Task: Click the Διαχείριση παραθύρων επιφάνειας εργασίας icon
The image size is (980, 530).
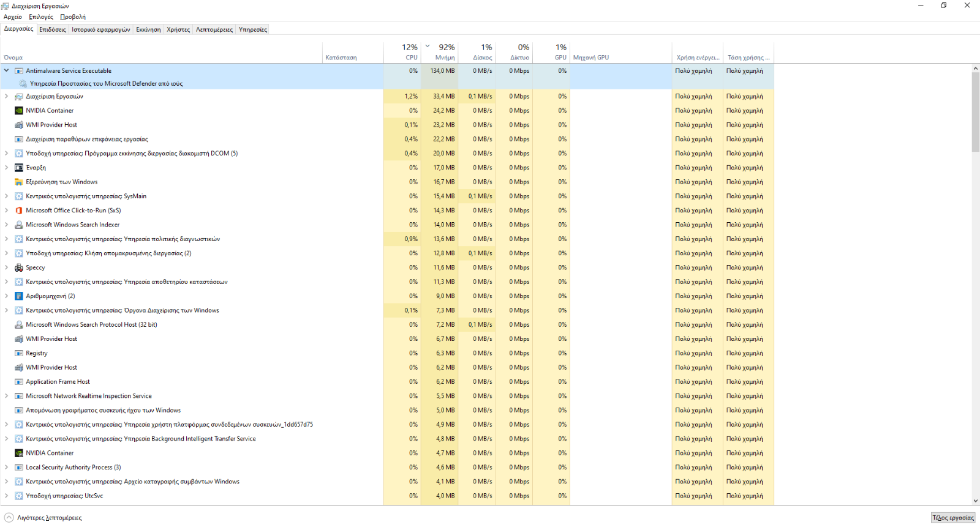Action: click(19, 140)
